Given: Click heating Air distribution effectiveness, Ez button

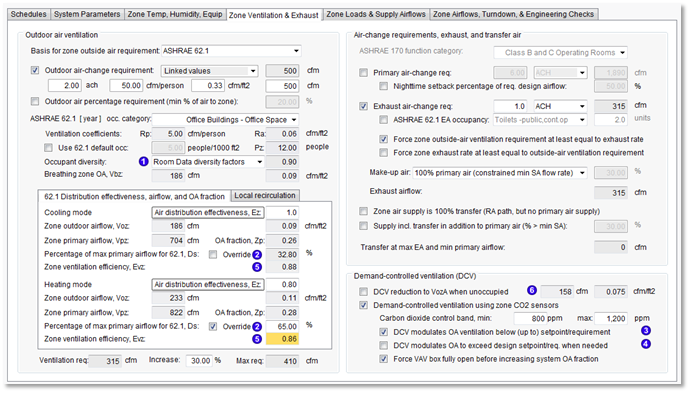Looking at the screenshot, I should pos(208,285).
